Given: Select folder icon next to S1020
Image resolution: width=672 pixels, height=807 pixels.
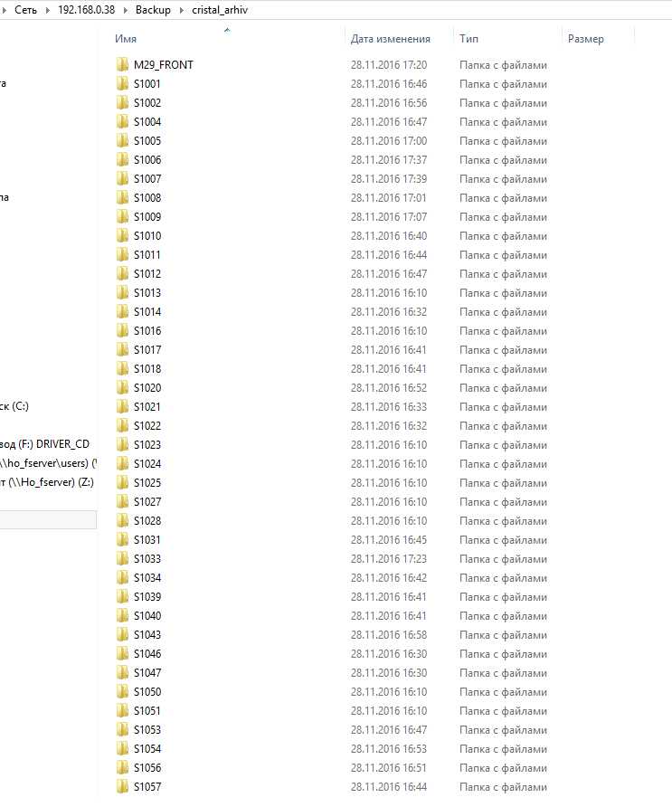Looking at the screenshot, I should 123,388.
